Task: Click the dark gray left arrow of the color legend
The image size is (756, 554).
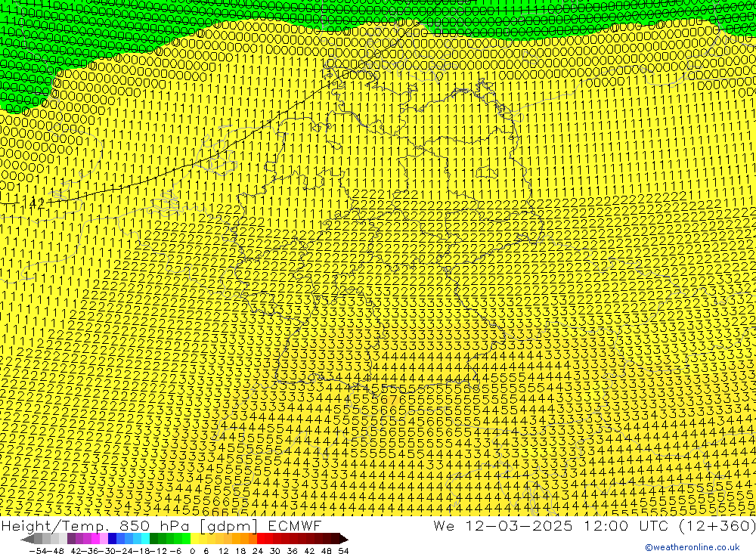Action: [x=27, y=539]
